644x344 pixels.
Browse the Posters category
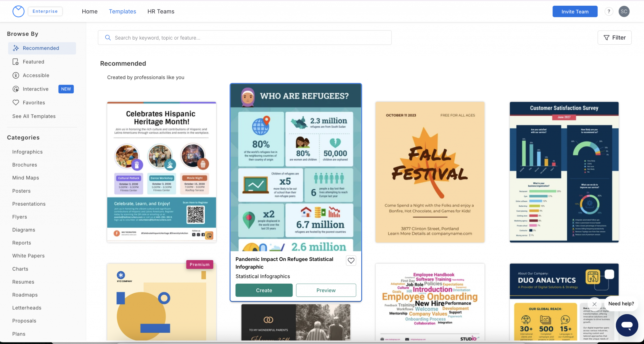[21, 191]
